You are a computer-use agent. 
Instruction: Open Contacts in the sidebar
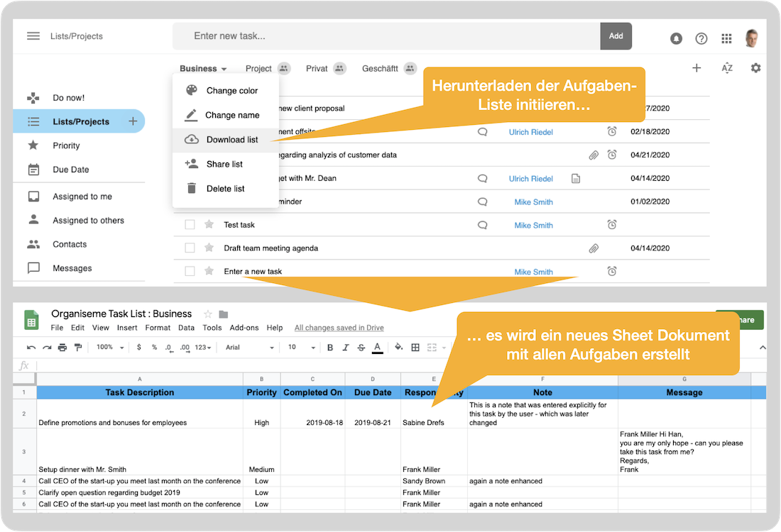pyautogui.click(x=70, y=244)
